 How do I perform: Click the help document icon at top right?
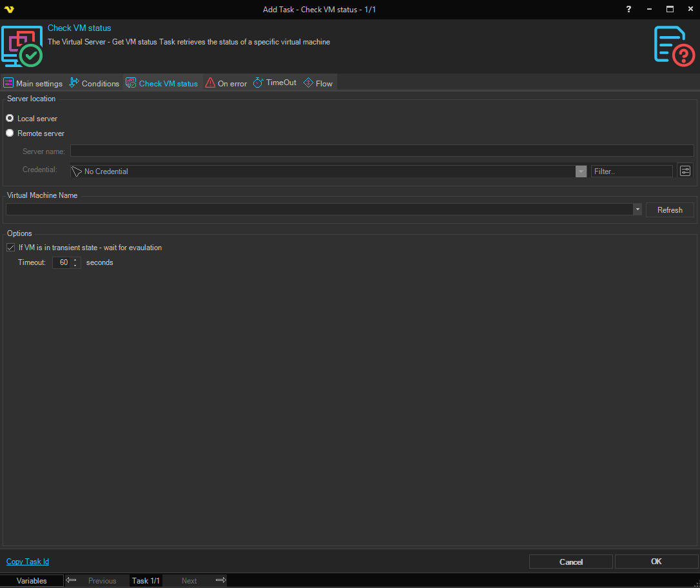click(x=674, y=46)
